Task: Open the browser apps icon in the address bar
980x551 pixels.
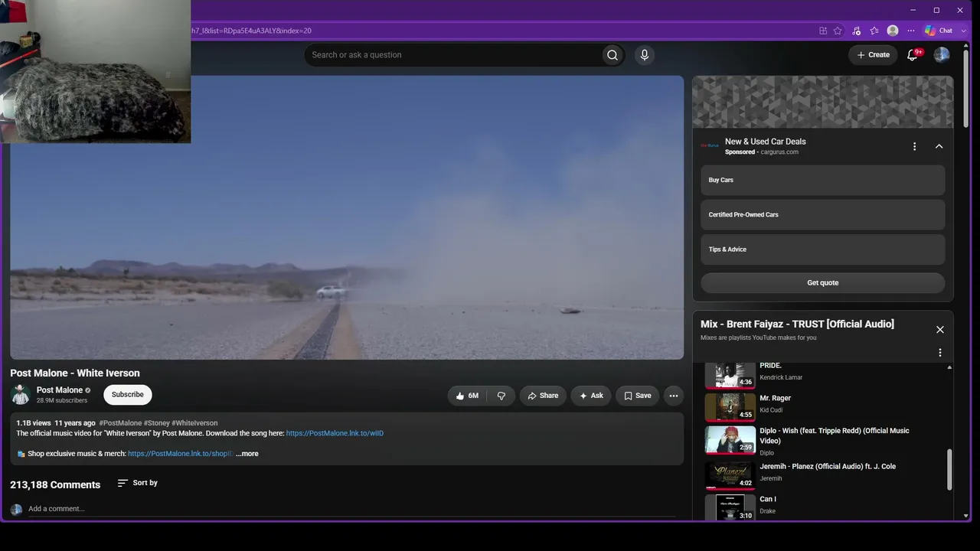Action: tap(823, 31)
